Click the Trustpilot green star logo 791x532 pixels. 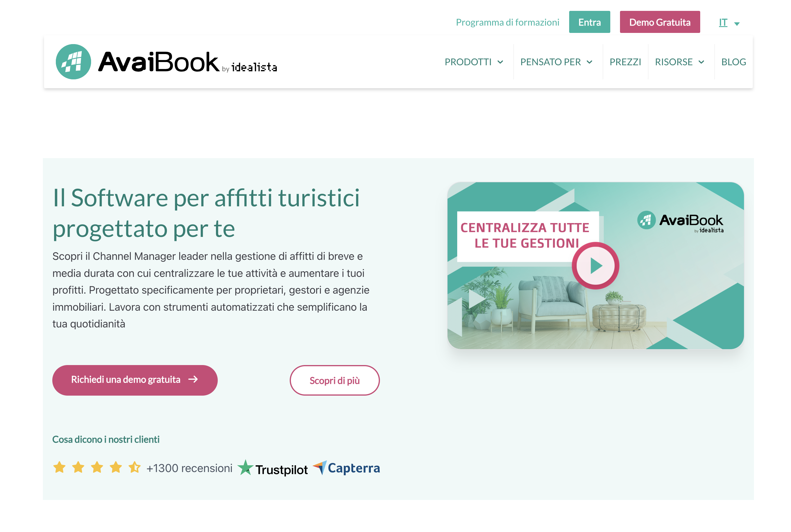coord(245,468)
